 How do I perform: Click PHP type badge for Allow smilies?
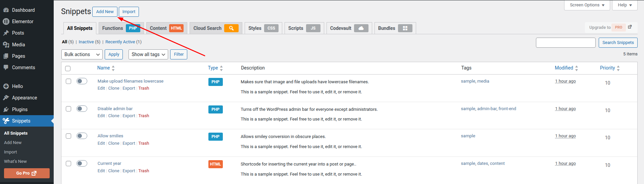click(x=215, y=137)
